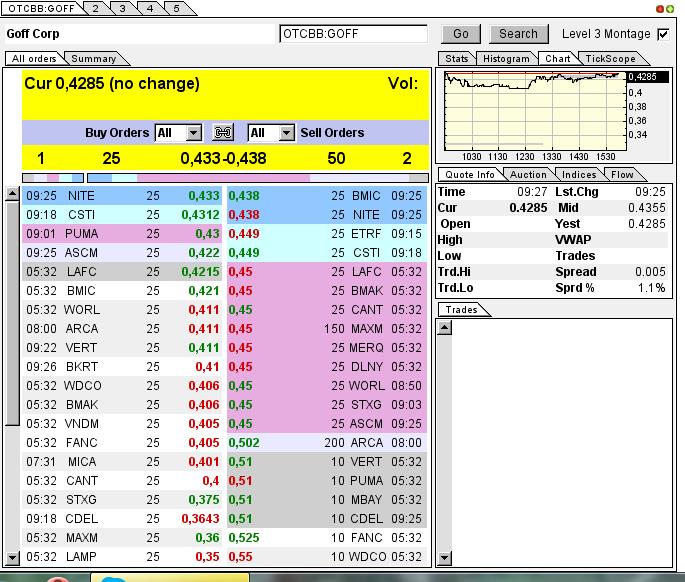Open the TickScope tab
Image resolution: width=685 pixels, height=582 pixels.
click(x=610, y=59)
